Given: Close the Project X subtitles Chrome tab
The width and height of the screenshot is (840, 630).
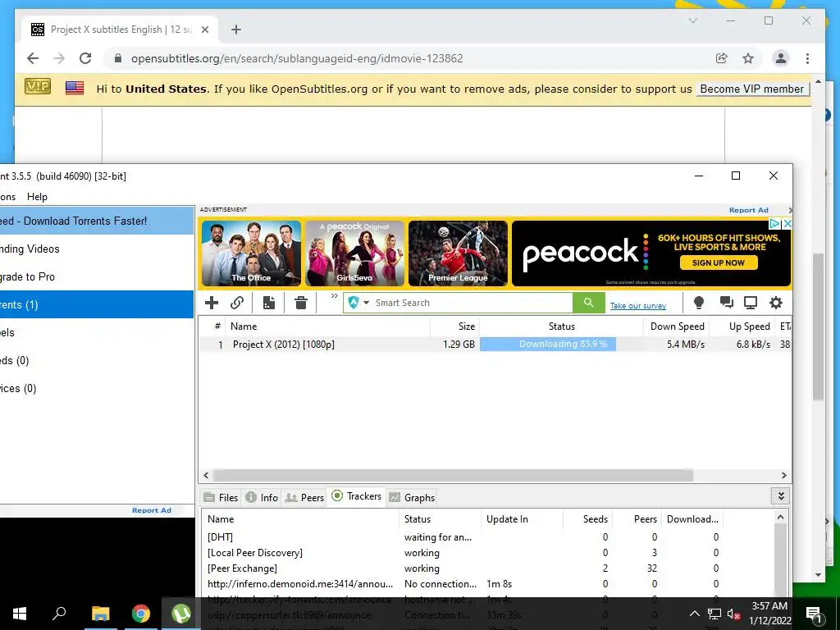Looking at the screenshot, I should point(204,30).
